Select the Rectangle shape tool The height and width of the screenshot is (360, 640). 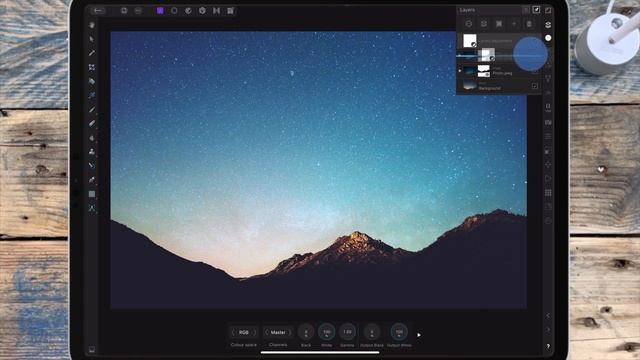(x=92, y=194)
